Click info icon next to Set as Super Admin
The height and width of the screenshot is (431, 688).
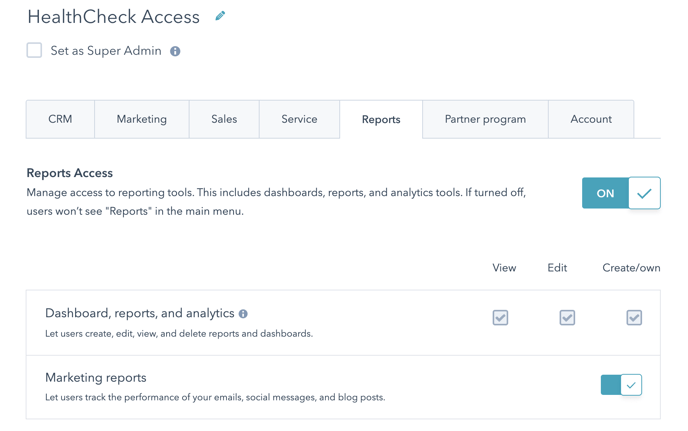pos(175,51)
